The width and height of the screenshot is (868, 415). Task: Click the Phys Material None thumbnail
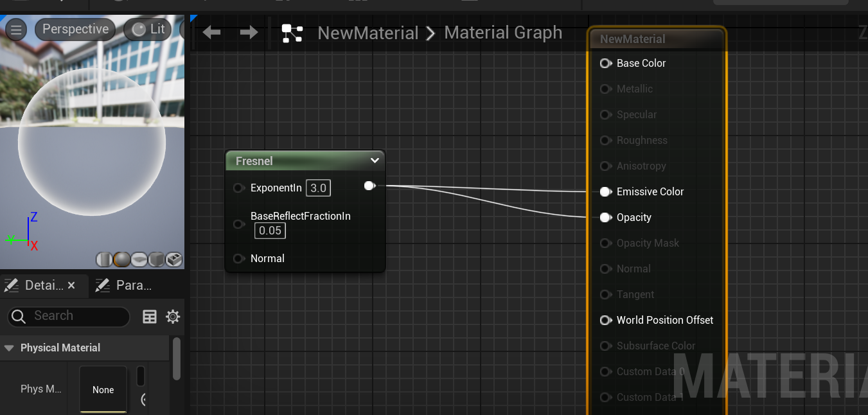pyautogui.click(x=103, y=389)
